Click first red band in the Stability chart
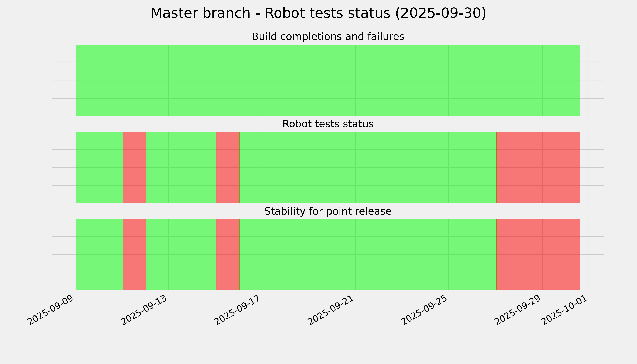637x364 pixels. click(135, 255)
